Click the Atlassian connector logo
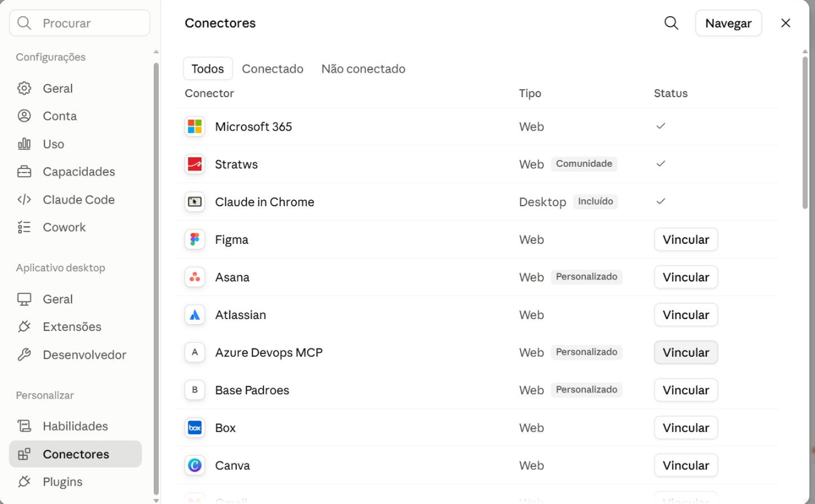The image size is (815, 504). (195, 315)
